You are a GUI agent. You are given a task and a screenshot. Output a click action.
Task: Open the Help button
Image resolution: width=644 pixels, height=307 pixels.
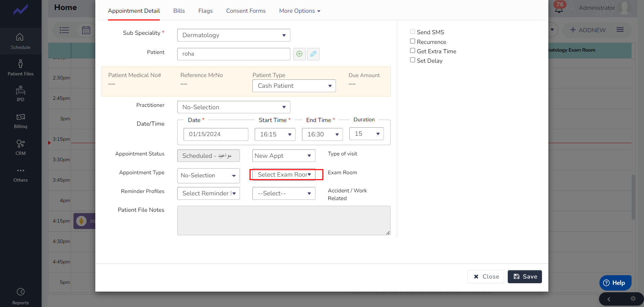coord(615,283)
